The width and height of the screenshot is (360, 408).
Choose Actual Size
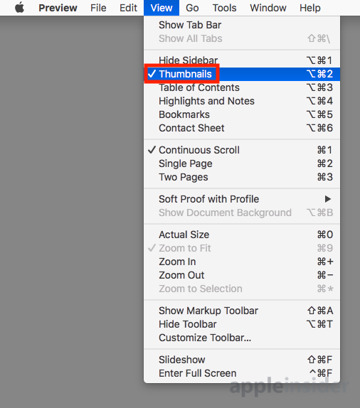point(242,235)
